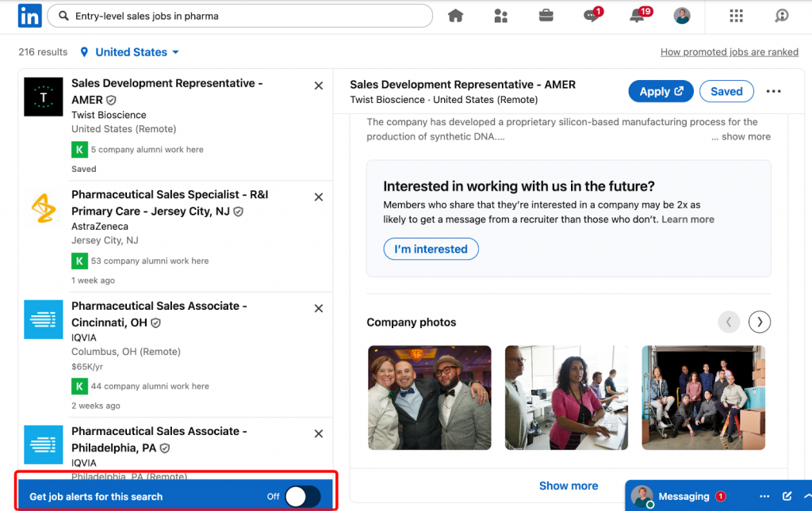Click Show more below company photos

568,486
